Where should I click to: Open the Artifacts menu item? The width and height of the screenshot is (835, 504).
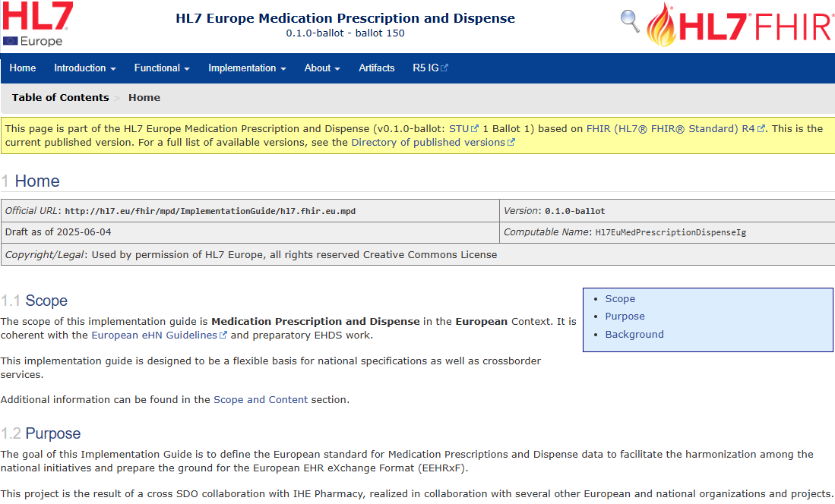pyautogui.click(x=377, y=68)
